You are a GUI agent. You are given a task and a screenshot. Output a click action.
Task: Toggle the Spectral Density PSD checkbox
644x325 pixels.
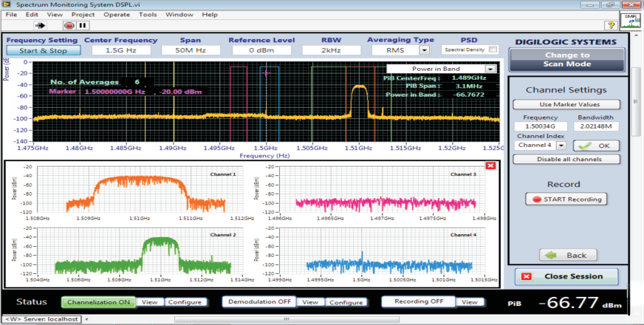point(493,49)
